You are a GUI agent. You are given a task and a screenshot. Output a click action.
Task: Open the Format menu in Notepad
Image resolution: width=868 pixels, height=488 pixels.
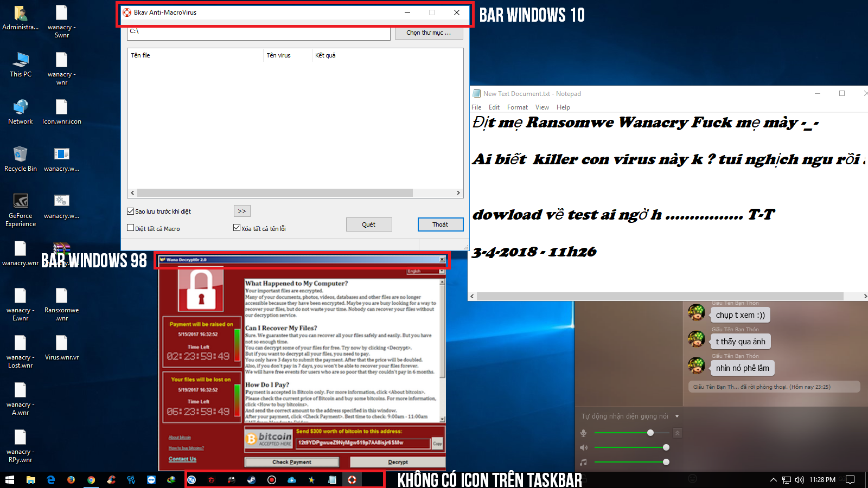pyautogui.click(x=518, y=107)
